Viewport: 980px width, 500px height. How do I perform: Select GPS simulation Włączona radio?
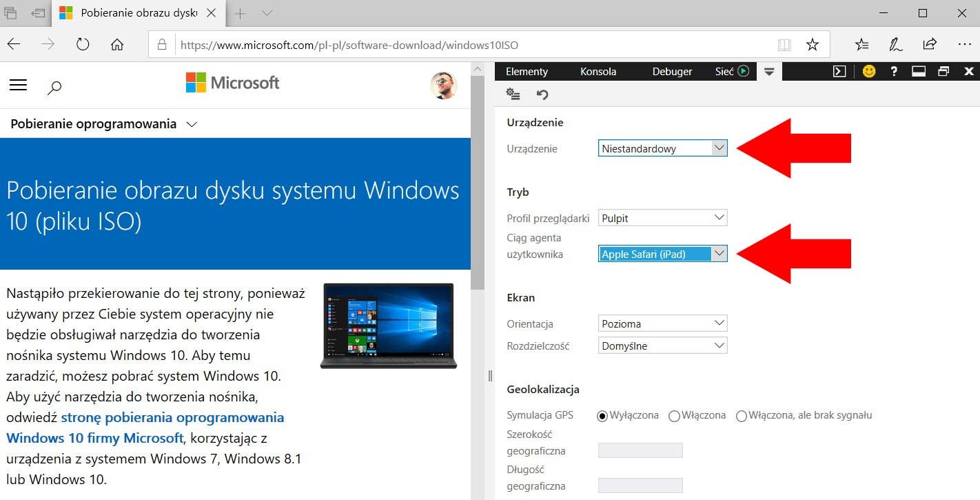675,416
